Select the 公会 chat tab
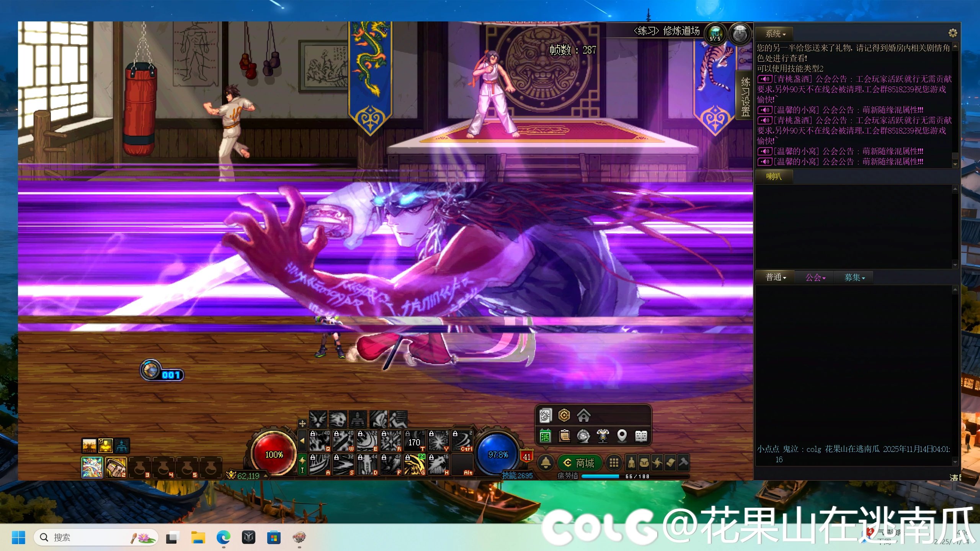 (815, 277)
